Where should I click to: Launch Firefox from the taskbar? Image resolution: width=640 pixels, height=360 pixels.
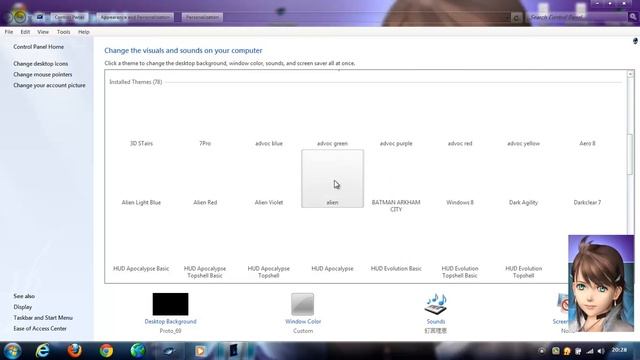(74, 351)
